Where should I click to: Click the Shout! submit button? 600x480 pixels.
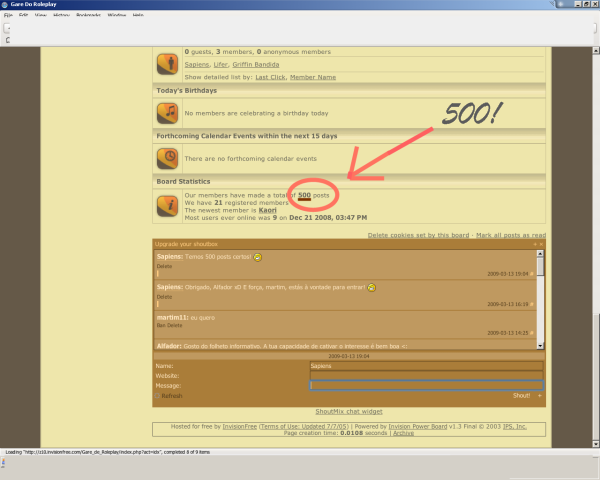coord(521,395)
